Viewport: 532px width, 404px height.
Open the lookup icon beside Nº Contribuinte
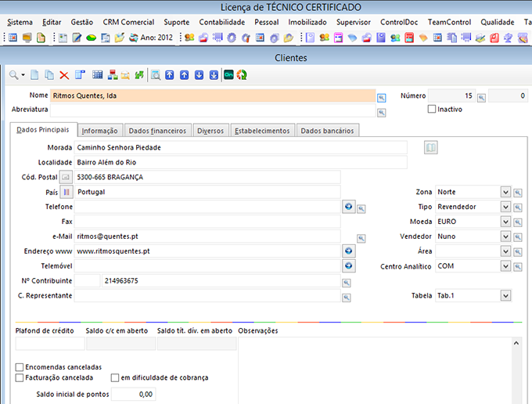click(347, 283)
